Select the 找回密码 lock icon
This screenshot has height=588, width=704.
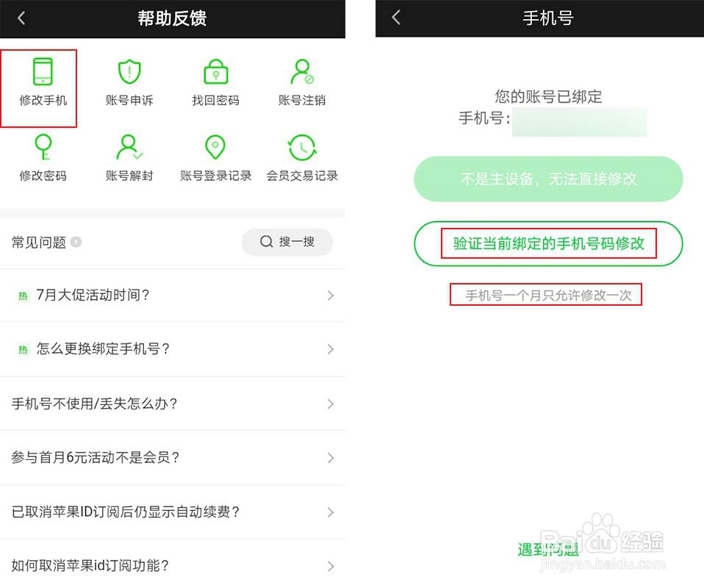pos(215,71)
